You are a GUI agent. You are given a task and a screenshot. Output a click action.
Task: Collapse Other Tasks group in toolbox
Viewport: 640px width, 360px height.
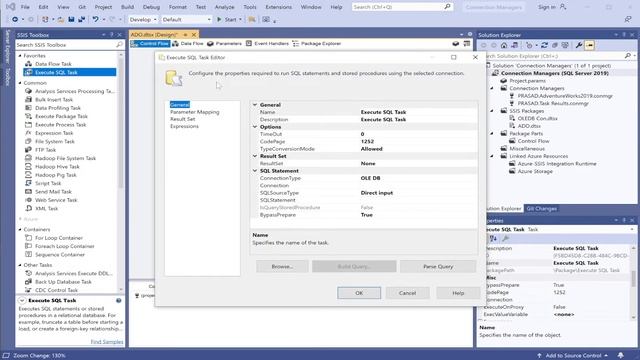click(x=20, y=265)
